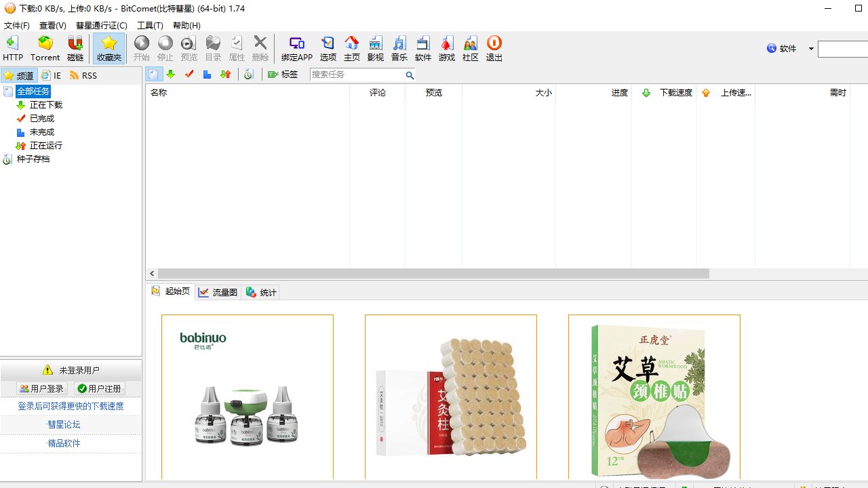
Task: Toggle the downloading tasks filter arrow
Action: (x=171, y=75)
